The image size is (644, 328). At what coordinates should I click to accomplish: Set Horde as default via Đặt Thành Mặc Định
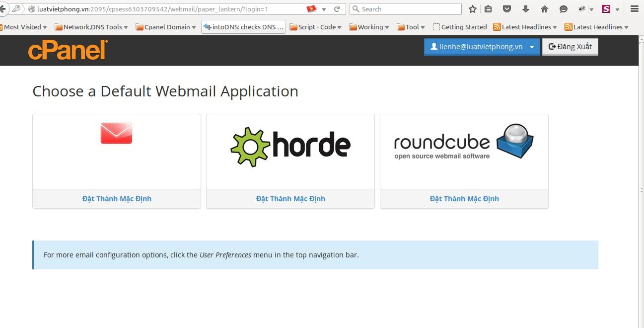point(290,199)
